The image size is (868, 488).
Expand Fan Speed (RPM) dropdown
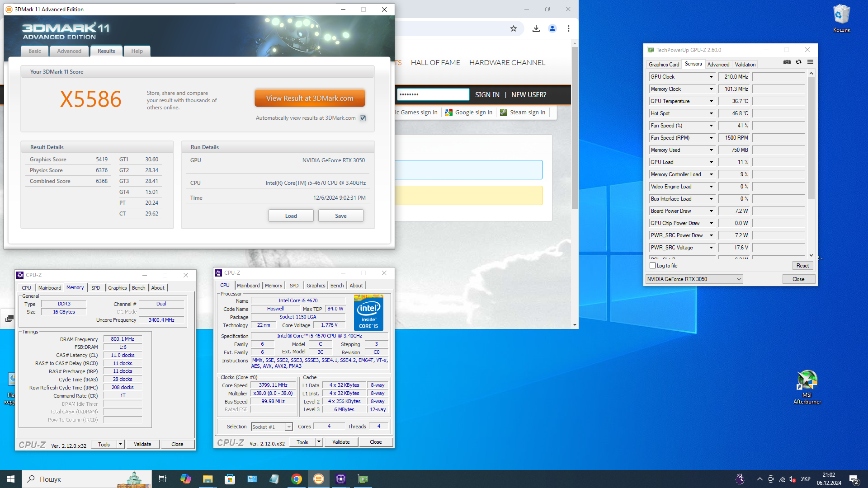(711, 138)
